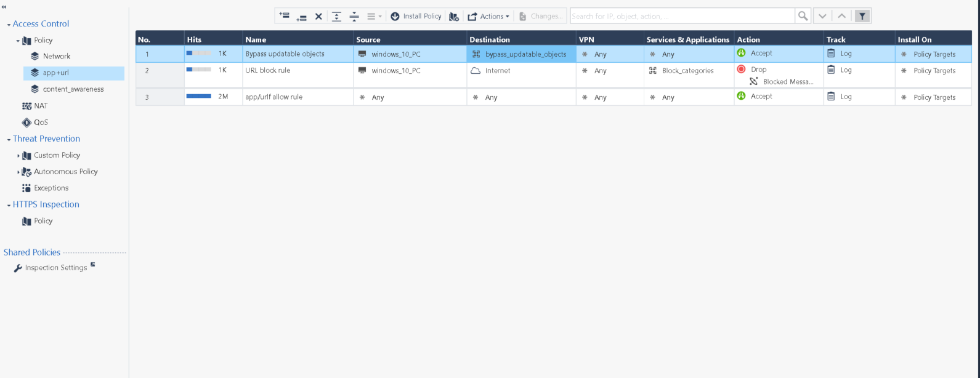Screen dimensions: 980x378
Task: Click the magnifying glass search icon
Action: click(x=803, y=16)
